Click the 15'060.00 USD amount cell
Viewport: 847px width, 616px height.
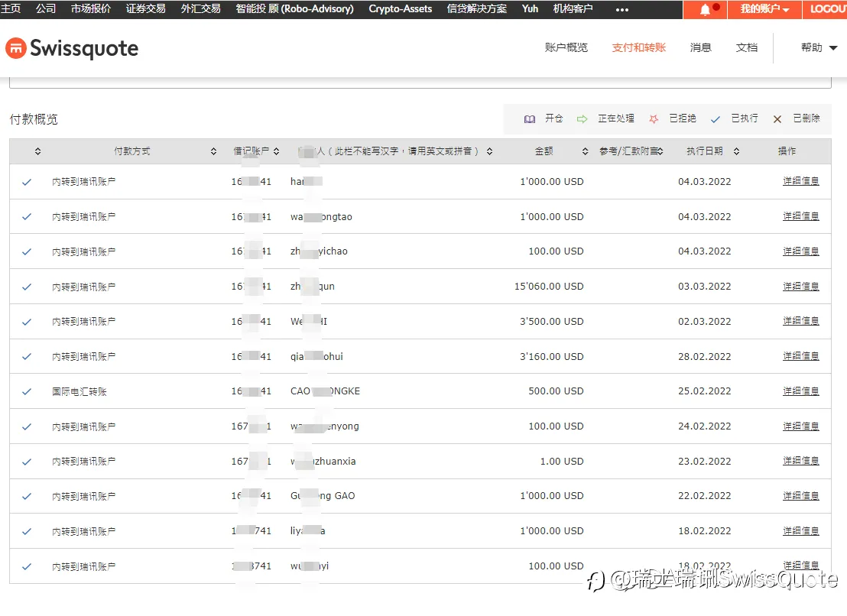(x=549, y=286)
